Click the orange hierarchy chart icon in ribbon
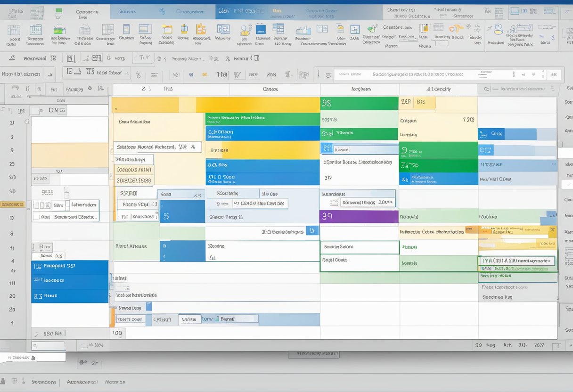This screenshot has width=573, height=392. pos(201,29)
